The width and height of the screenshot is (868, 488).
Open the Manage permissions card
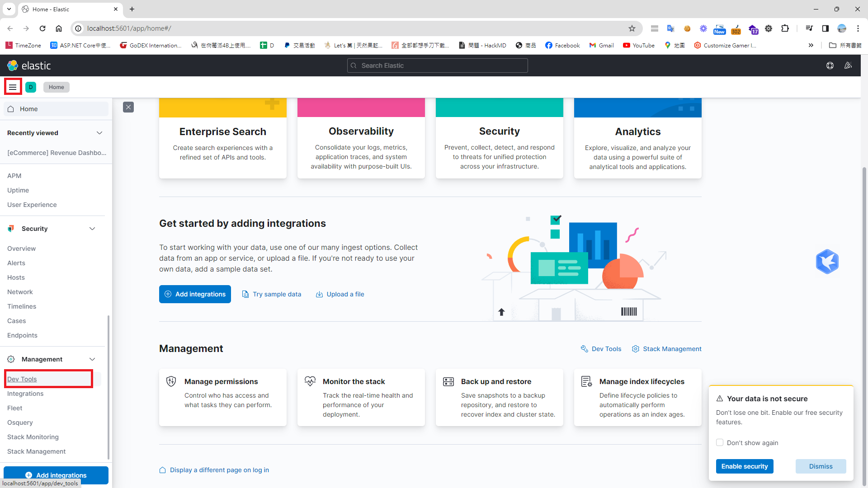pyautogui.click(x=222, y=398)
